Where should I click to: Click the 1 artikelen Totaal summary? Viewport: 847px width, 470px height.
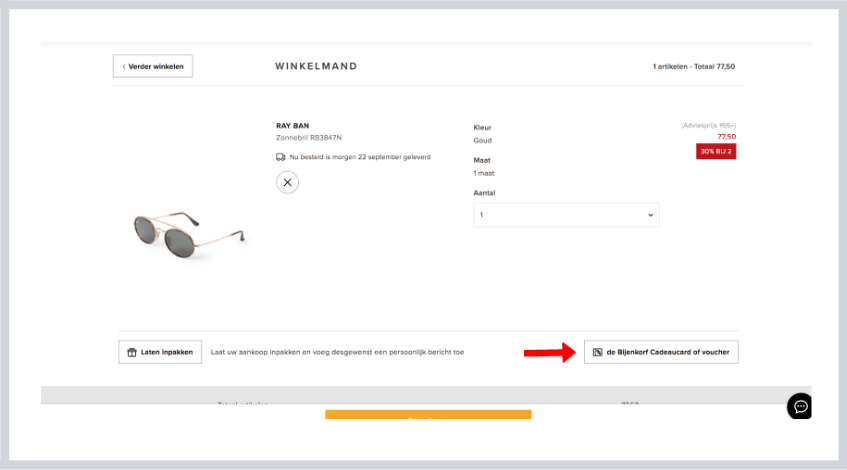pyautogui.click(x=693, y=66)
